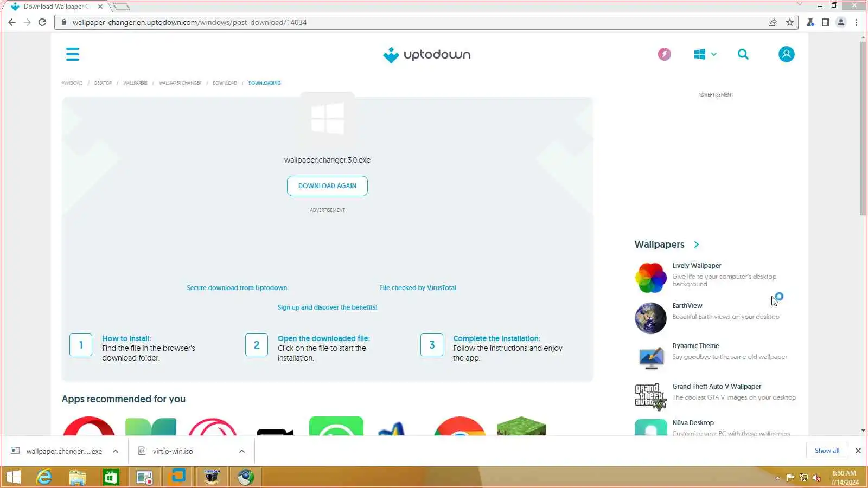The width and height of the screenshot is (868, 488).
Task: Open the Download breadcrumb link
Action: click(225, 83)
